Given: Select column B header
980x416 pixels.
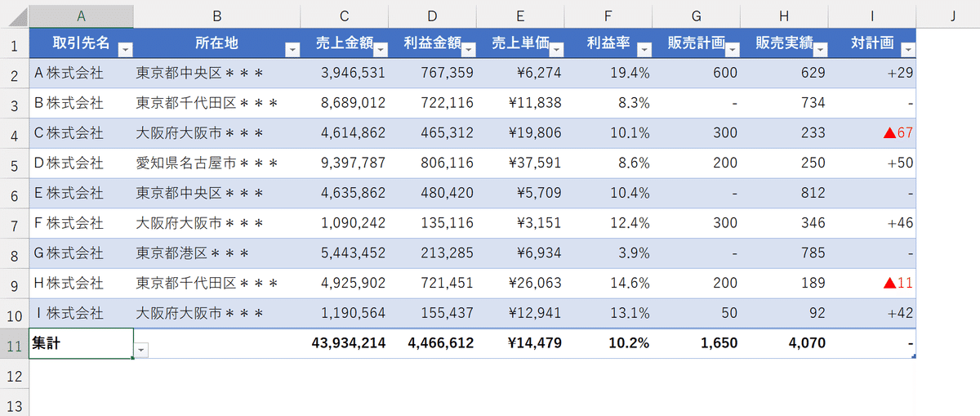Looking at the screenshot, I should tap(216, 16).
